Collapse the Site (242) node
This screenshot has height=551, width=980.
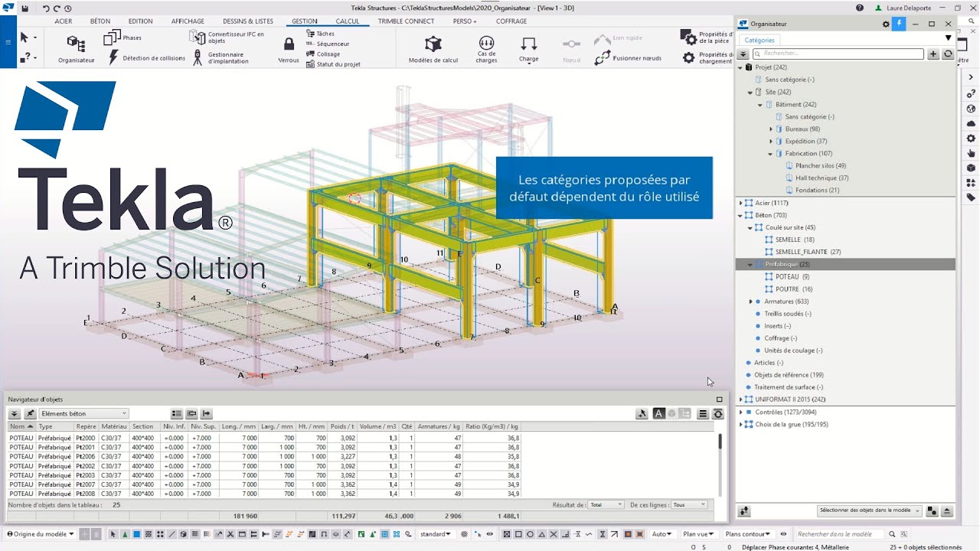(750, 92)
